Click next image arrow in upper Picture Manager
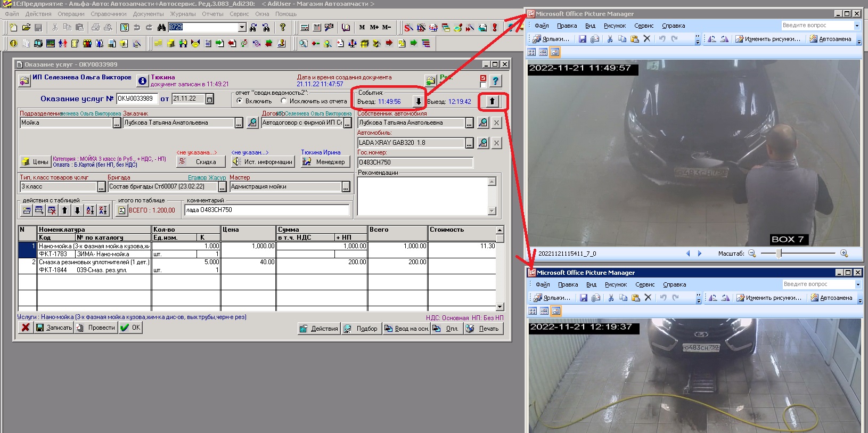Screen dimensions: 868x433 [x=700, y=254]
